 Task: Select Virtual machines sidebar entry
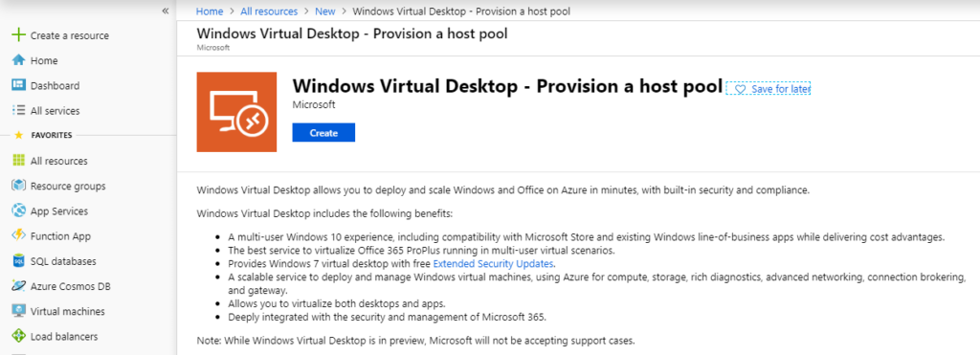tap(68, 311)
